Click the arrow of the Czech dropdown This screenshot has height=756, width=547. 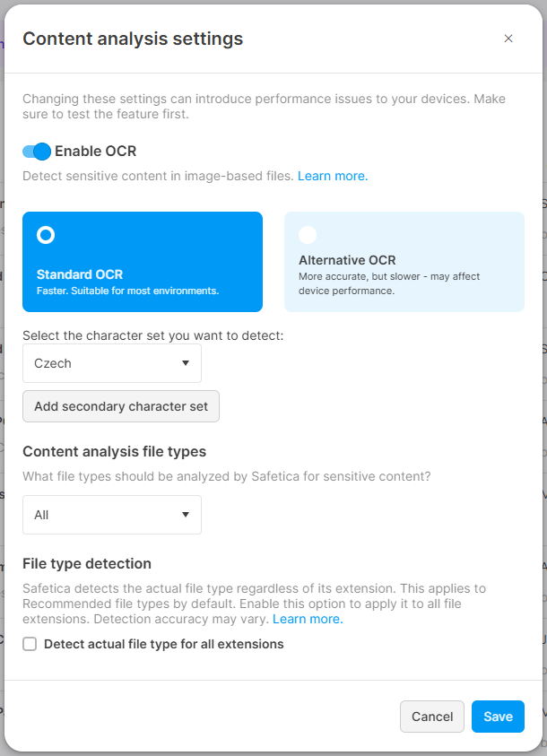pyautogui.click(x=185, y=363)
